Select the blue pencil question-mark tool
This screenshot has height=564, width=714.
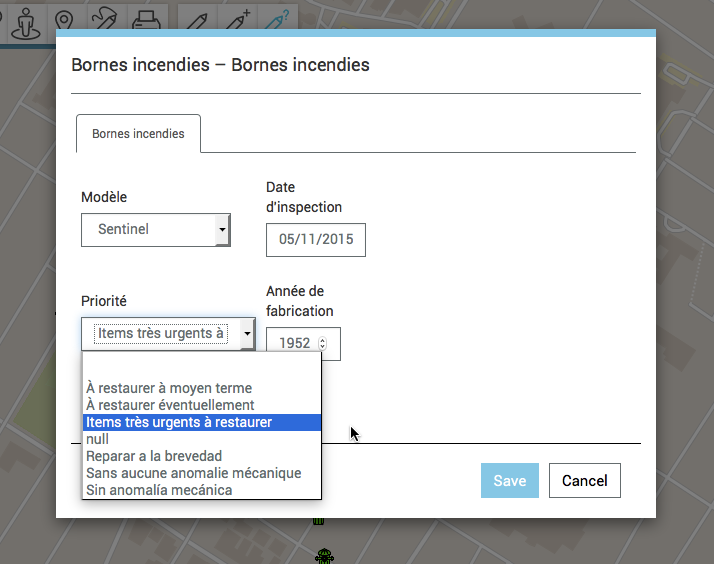click(x=277, y=20)
